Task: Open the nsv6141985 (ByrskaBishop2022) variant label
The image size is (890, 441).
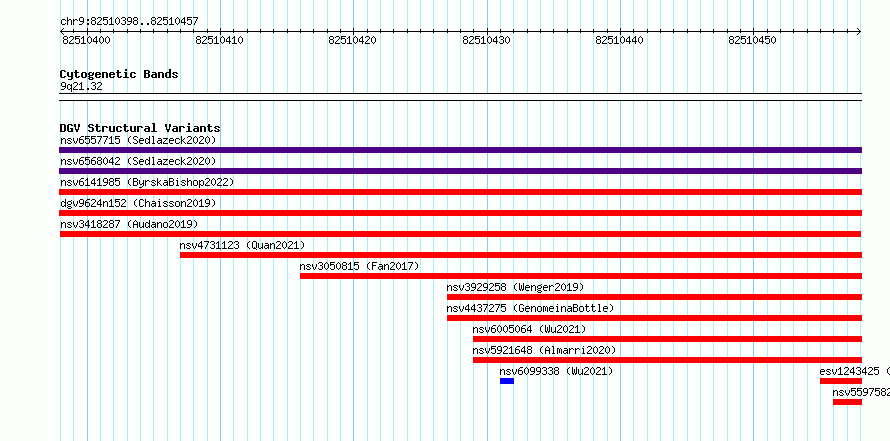Action: coord(147,182)
